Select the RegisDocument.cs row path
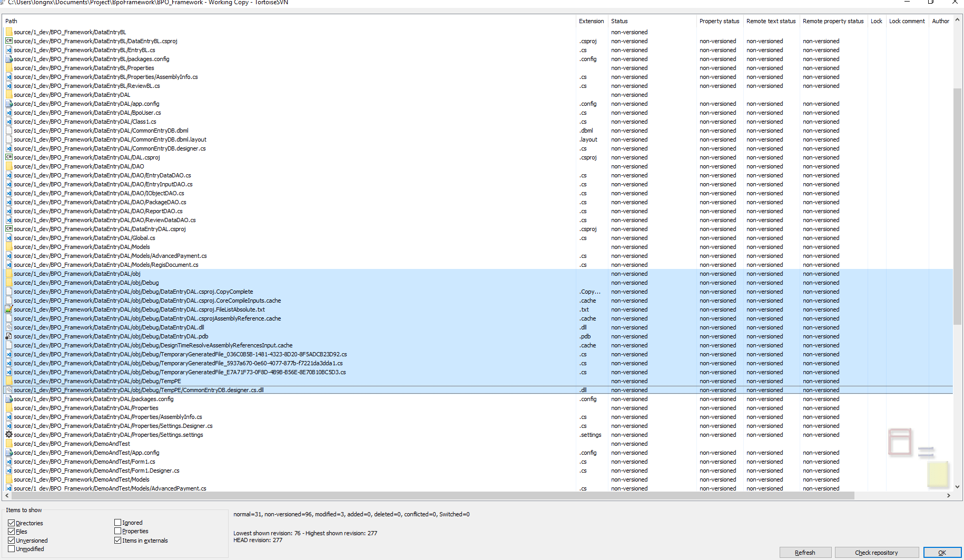The height and width of the screenshot is (560, 964). pyautogui.click(x=106, y=265)
